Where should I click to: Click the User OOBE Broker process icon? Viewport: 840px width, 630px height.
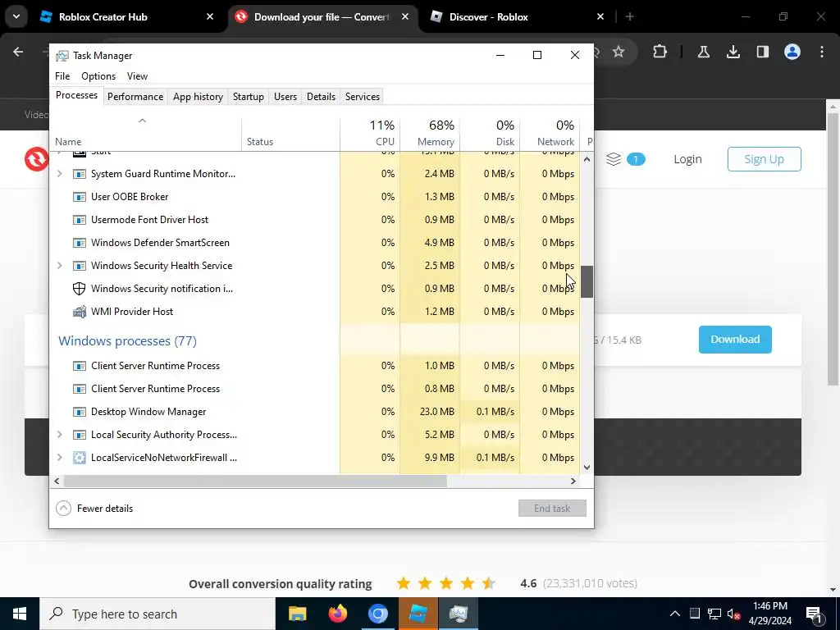click(x=80, y=197)
